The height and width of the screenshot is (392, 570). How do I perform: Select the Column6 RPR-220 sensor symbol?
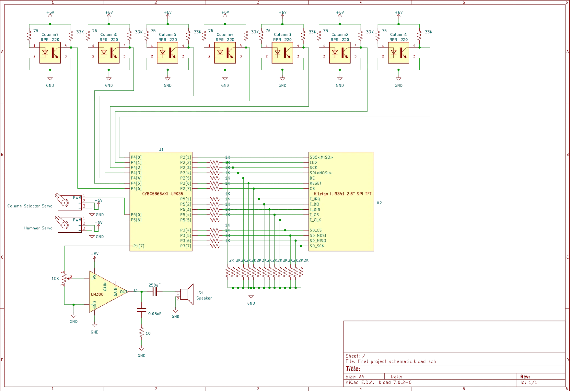109,53
